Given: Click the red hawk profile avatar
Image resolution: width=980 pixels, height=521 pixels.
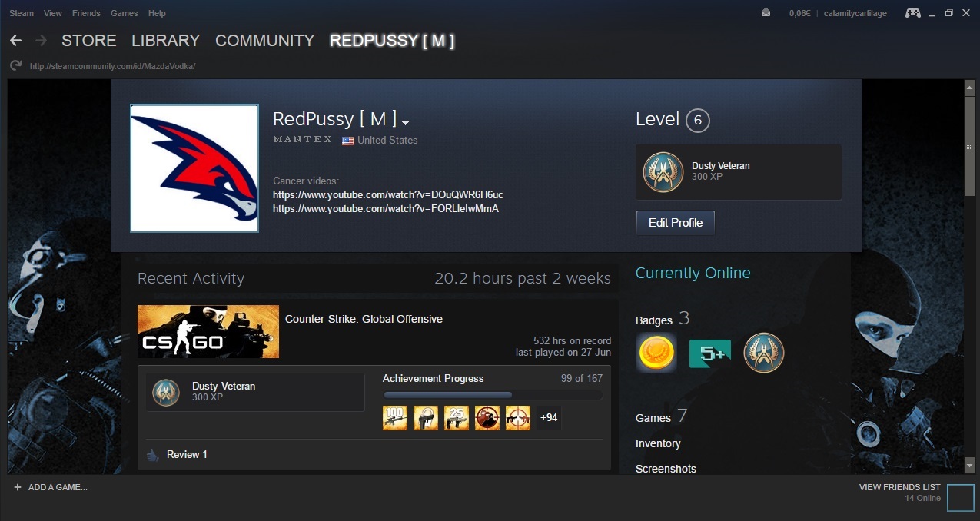Looking at the screenshot, I should [194, 168].
